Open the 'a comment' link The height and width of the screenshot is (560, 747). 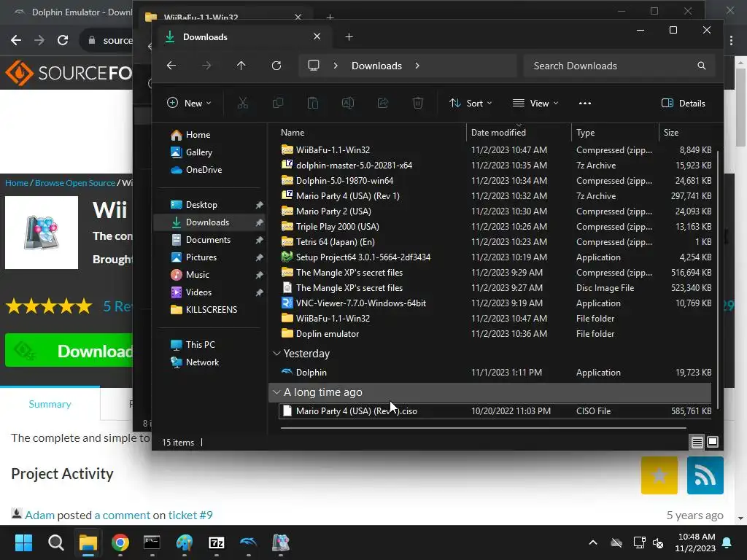122,516
